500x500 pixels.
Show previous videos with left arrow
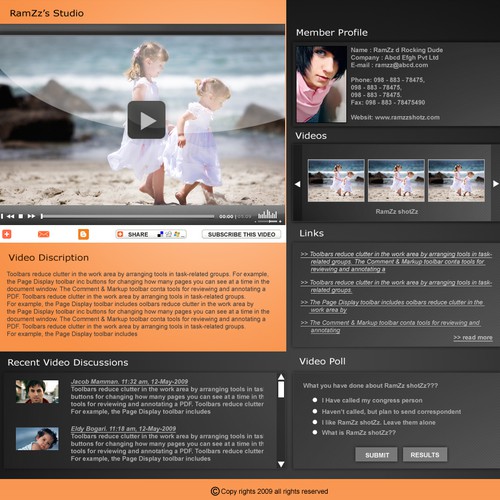click(x=298, y=184)
